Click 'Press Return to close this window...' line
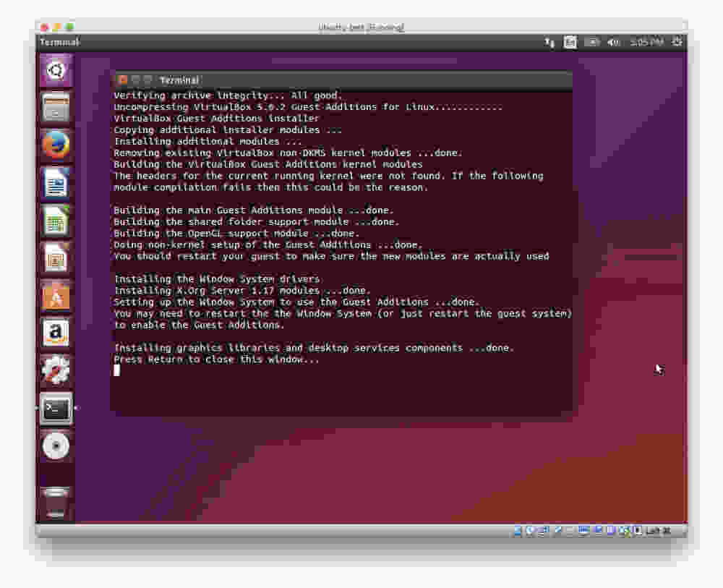Image resolution: width=723 pixels, height=588 pixels. click(216, 359)
